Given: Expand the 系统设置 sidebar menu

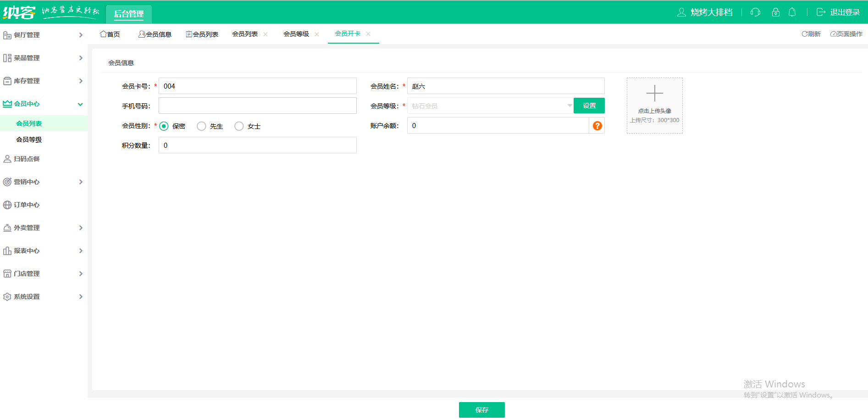Looking at the screenshot, I should pyautogui.click(x=28, y=297).
